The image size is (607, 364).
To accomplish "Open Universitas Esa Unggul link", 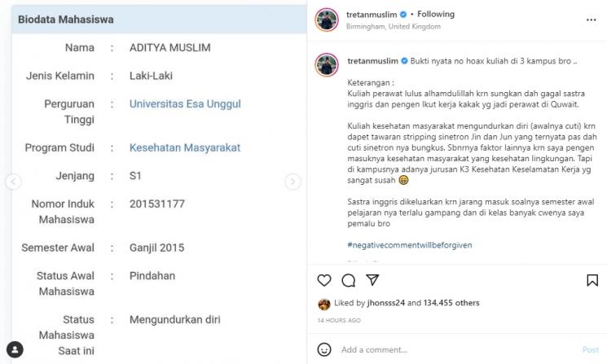I will [x=185, y=104].
